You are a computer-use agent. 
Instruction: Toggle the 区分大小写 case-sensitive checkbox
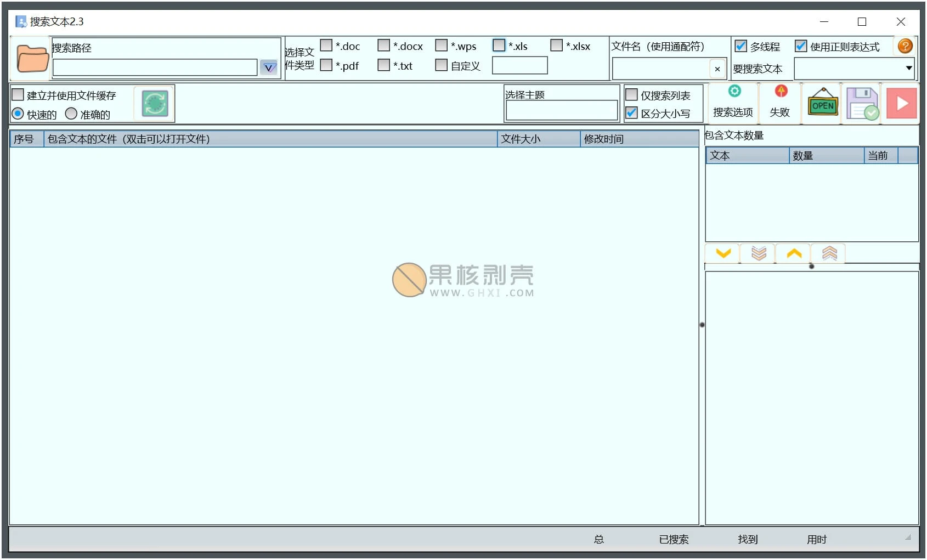pos(632,113)
